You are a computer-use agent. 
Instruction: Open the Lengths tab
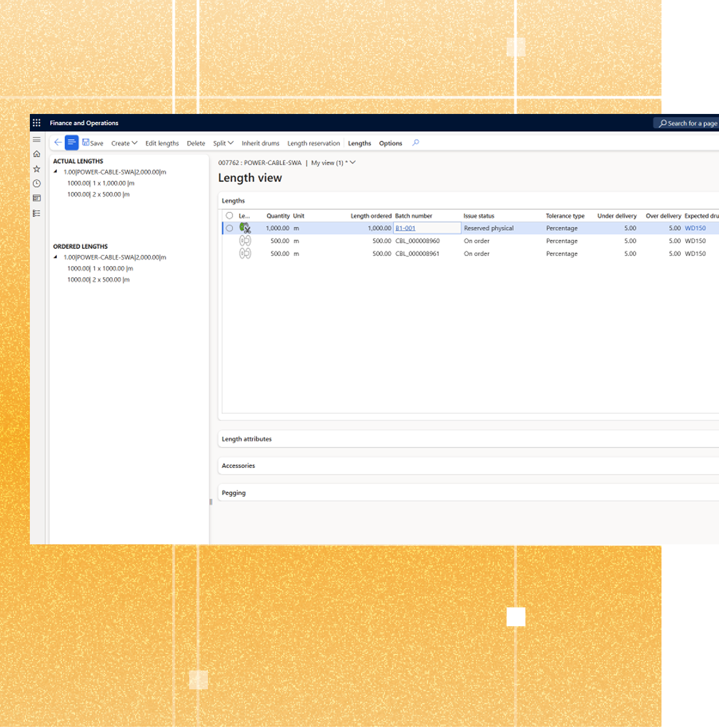(359, 143)
